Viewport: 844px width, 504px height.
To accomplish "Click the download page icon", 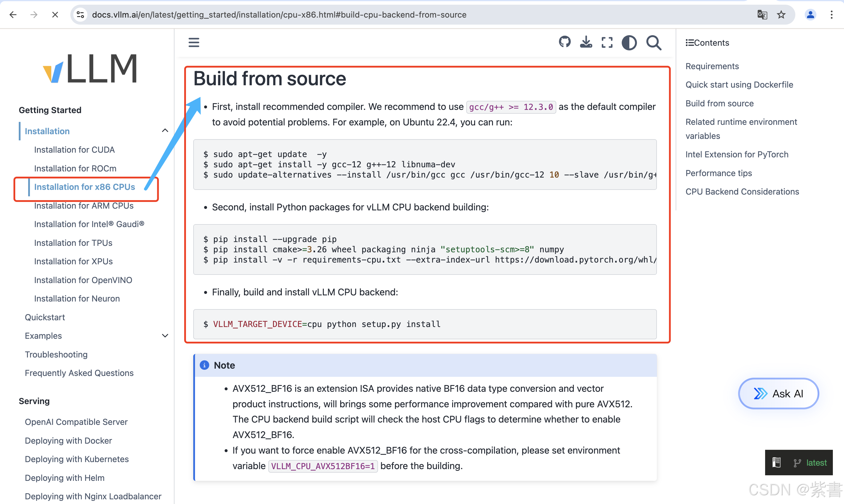I will coord(586,42).
